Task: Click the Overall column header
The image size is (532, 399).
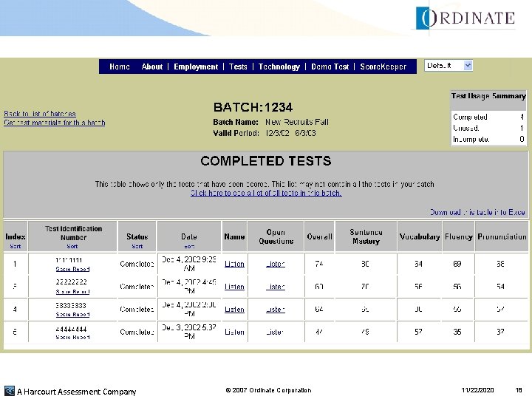Action: pos(319,237)
